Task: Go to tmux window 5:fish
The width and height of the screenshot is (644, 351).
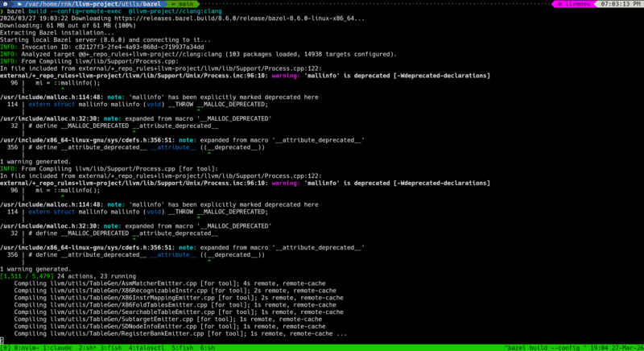Action: 190,346
